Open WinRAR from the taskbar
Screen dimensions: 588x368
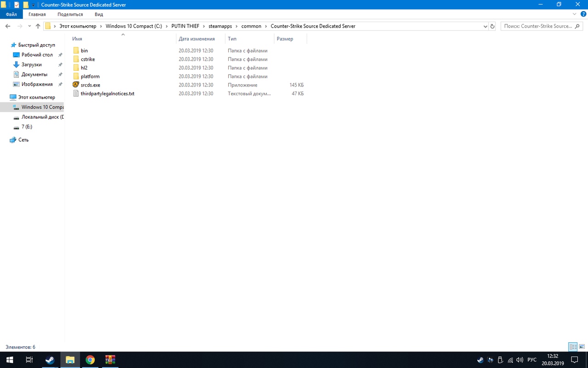tap(110, 360)
